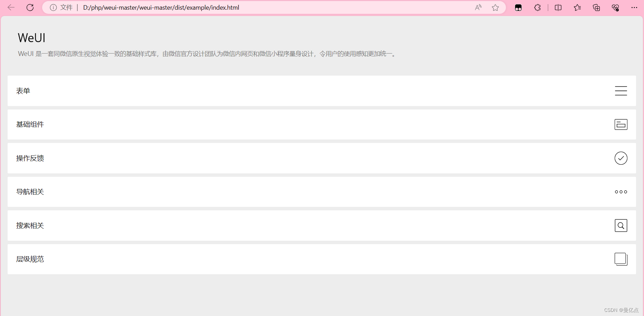This screenshot has height=316, width=644.
Task: Click the stacked layers icon in 层级规范 row
Action: (x=621, y=259)
